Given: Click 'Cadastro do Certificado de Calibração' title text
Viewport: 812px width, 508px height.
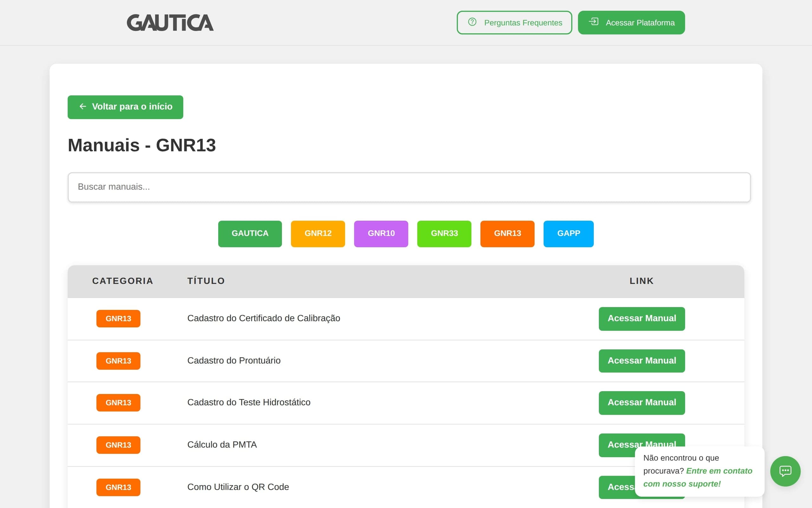Looking at the screenshot, I should (263, 318).
